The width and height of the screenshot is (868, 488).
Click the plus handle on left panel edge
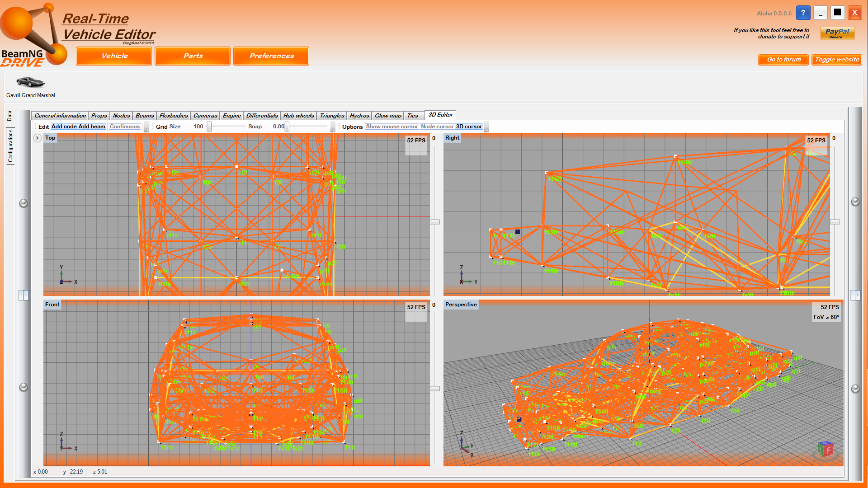(x=25, y=295)
